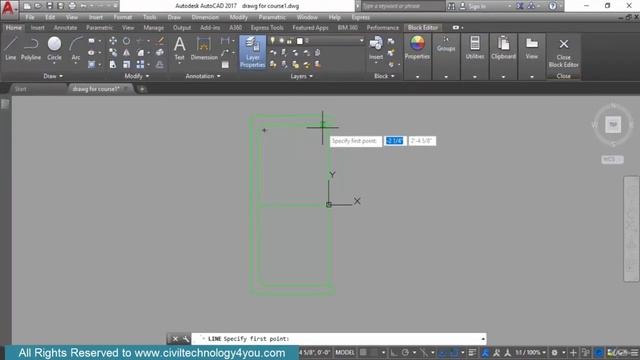This screenshot has height=360, width=640.
Task: Close the command line with X
Action: point(175,339)
